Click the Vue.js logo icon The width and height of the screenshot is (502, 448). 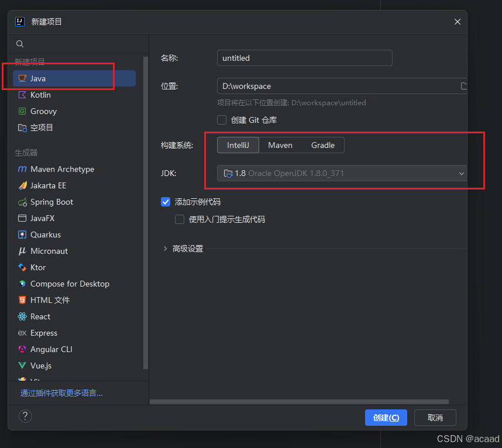(x=22, y=366)
